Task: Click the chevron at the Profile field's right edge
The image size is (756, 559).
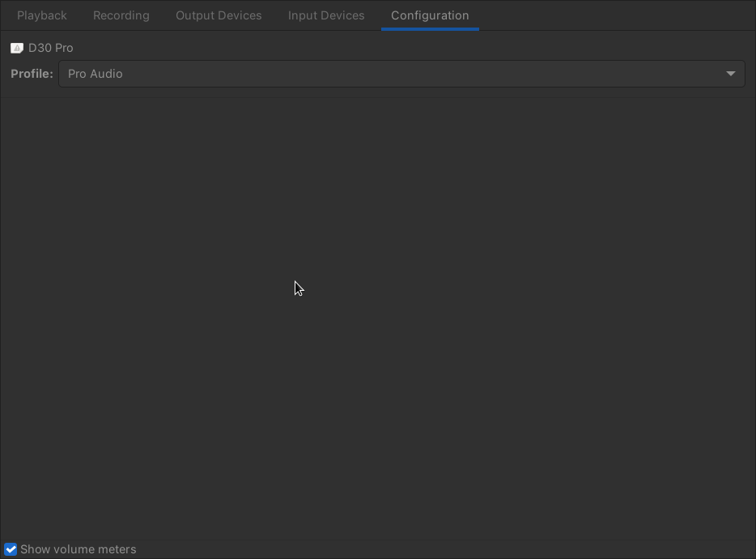Action: (x=730, y=73)
